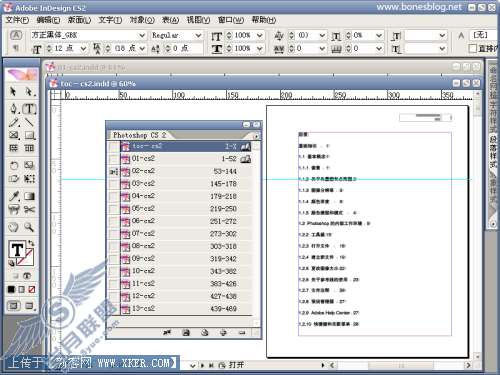Open the 文字(T) menu

(110, 20)
